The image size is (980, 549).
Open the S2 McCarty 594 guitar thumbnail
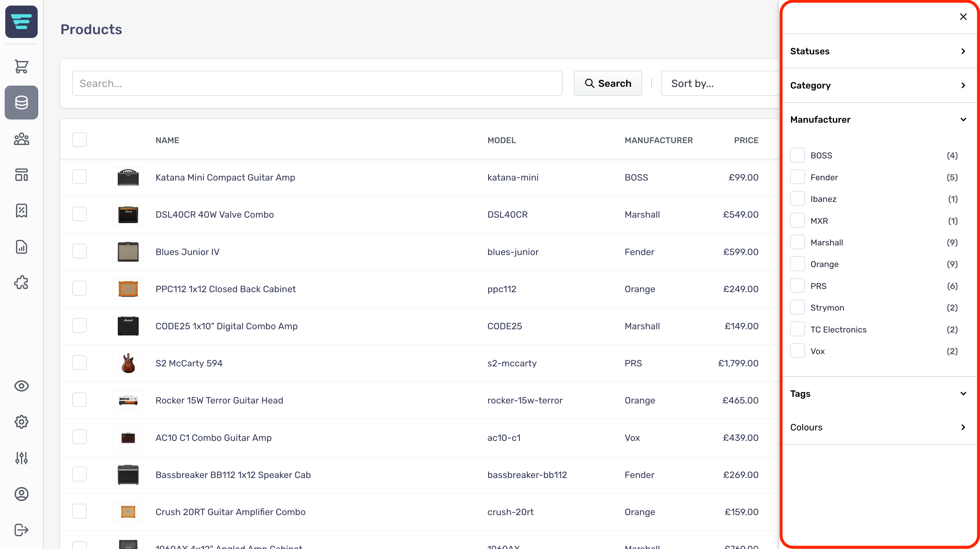pyautogui.click(x=128, y=363)
